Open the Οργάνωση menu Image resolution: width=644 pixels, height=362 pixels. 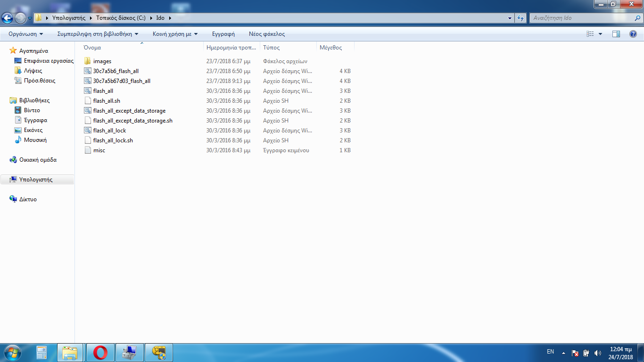(25, 34)
